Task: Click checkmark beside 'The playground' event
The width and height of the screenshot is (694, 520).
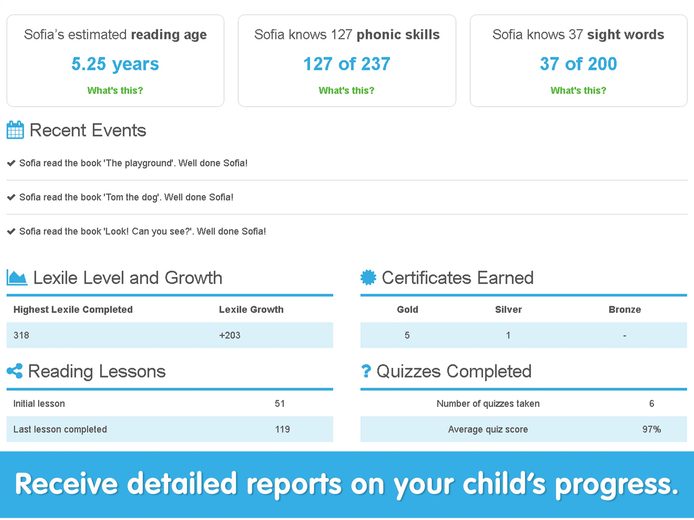Action: (11, 163)
